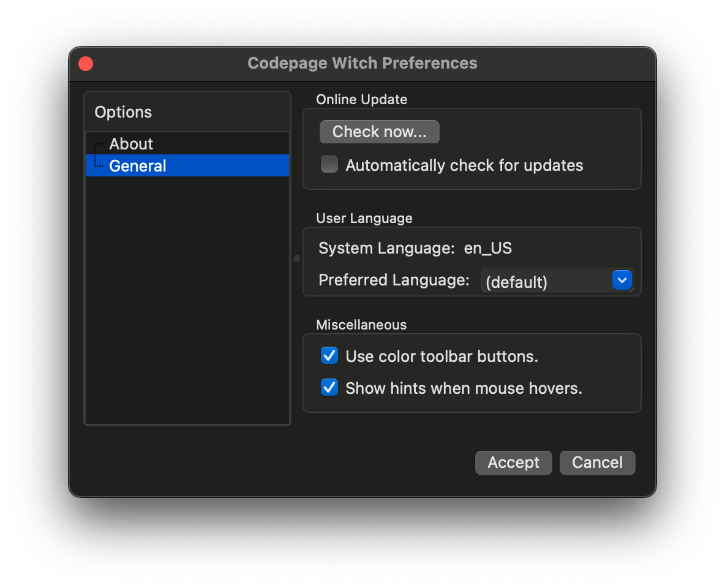Screen dimensions: 725x588
Task: Click the (default) language combo box field
Action: (545, 281)
